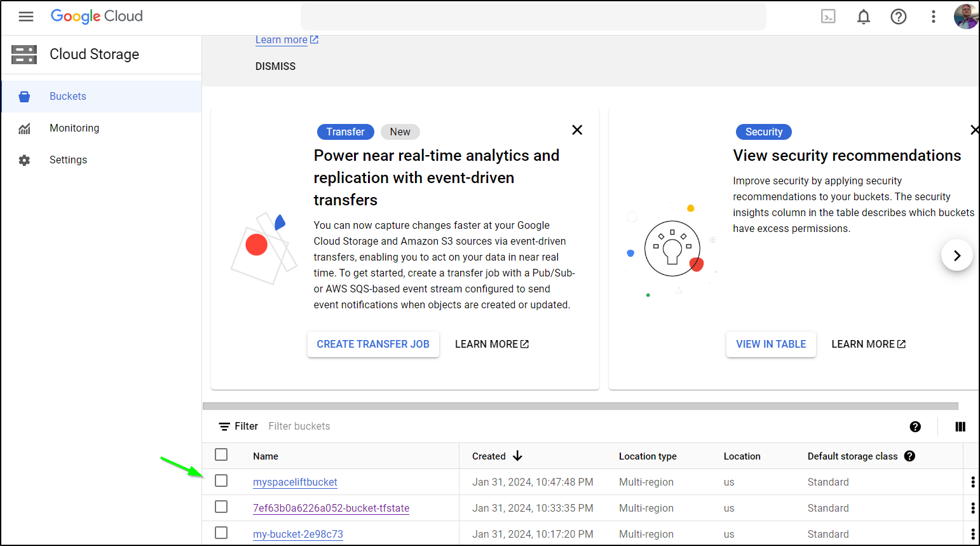980x546 pixels.
Task: Open the column display options icon
Action: 960,427
